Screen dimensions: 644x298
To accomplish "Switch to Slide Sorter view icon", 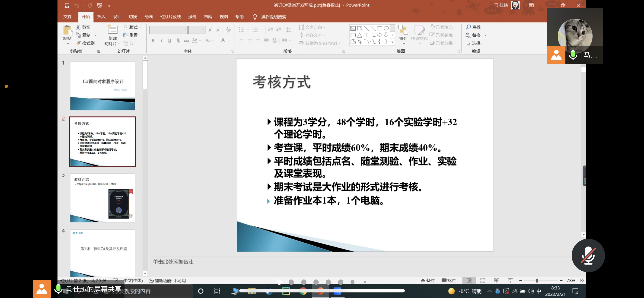I will (x=482, y=281).
